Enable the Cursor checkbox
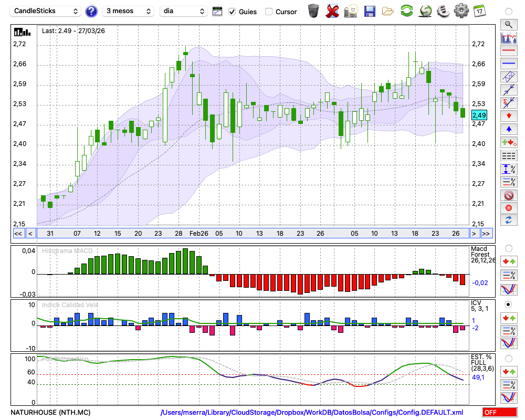 point(269,12)
